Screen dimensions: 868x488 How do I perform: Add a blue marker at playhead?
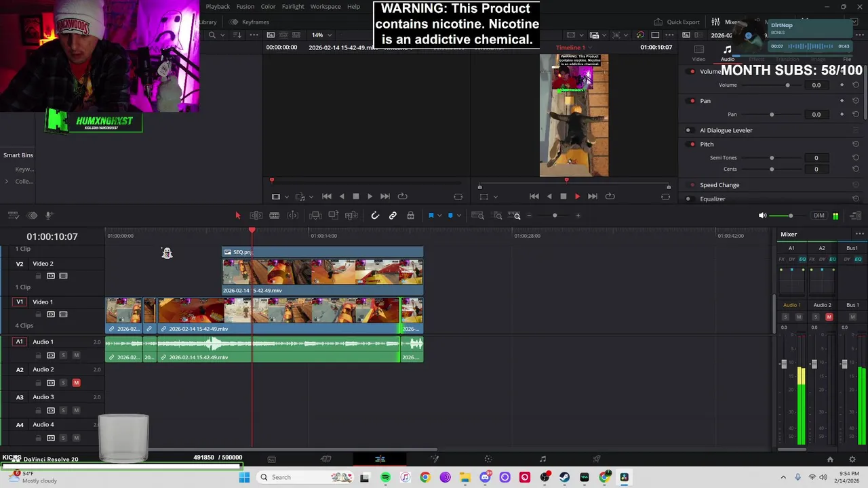pyautogui.click(x=450, y=216)
